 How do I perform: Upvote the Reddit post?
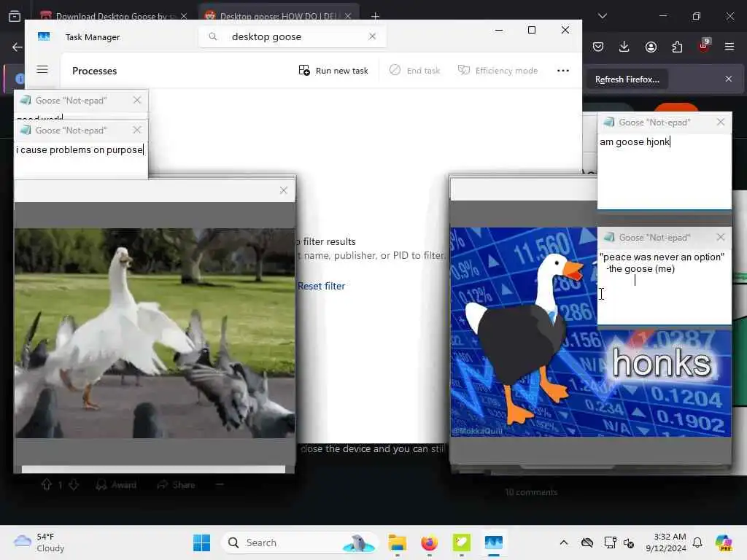(46, 485)
